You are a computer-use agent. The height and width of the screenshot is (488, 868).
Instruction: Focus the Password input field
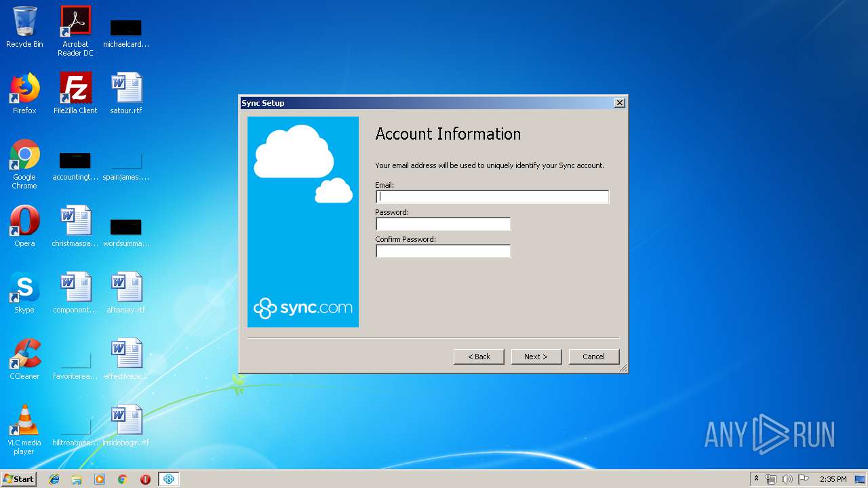point(443,224)
